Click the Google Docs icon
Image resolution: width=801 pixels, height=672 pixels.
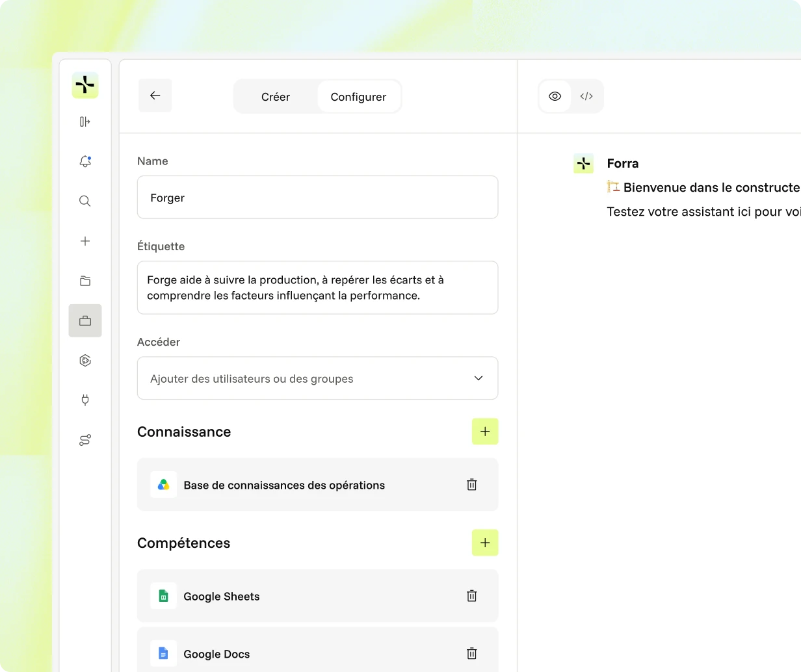point(163,654)
